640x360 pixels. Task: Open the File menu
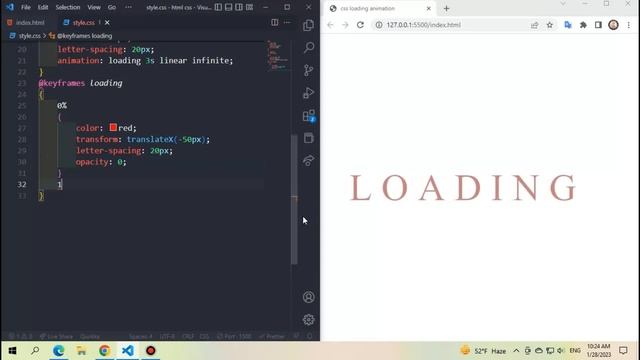coord(26,7)
